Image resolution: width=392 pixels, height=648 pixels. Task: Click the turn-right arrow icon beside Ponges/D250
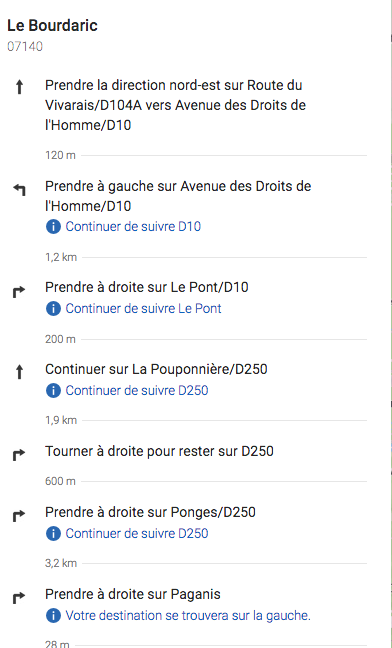(19, 515)
